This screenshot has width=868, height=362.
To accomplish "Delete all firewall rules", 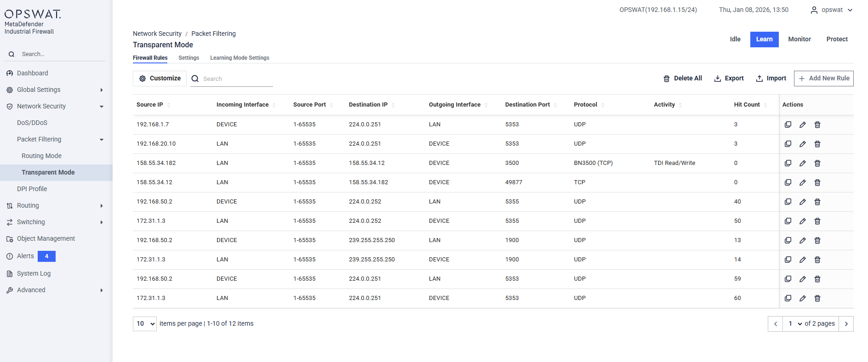I will coord(682,79).
